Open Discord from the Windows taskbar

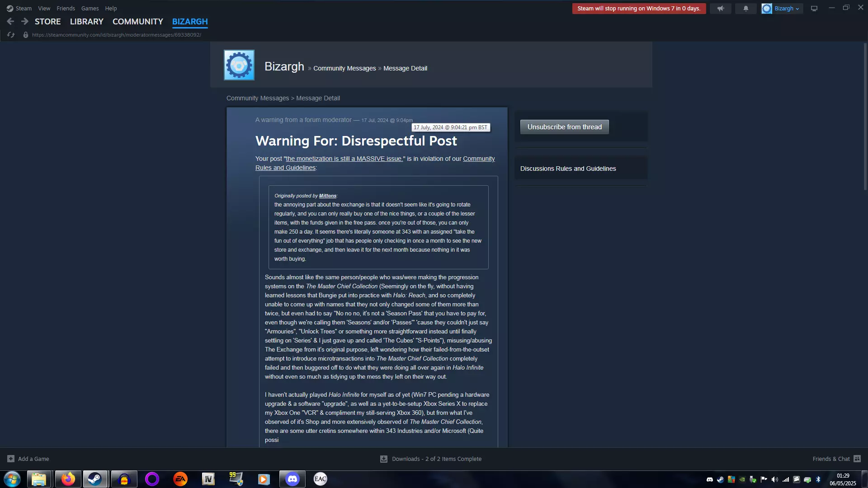click(x=292, y=479)
